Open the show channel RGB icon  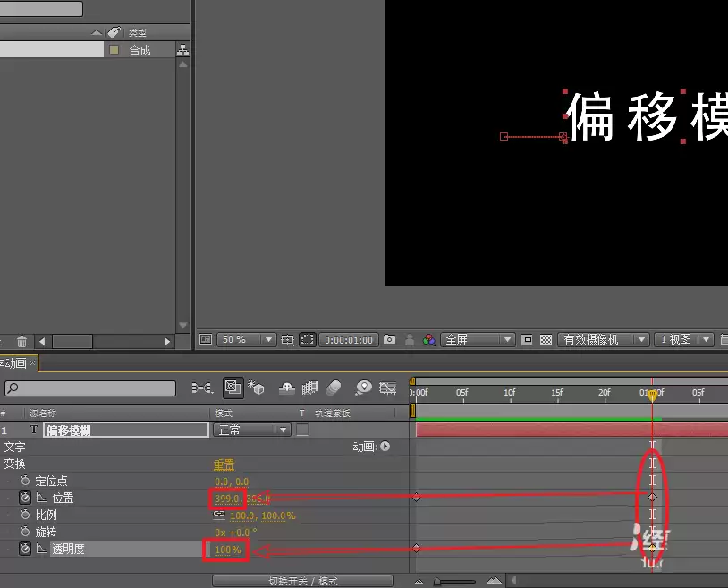[x=429, y=339]
